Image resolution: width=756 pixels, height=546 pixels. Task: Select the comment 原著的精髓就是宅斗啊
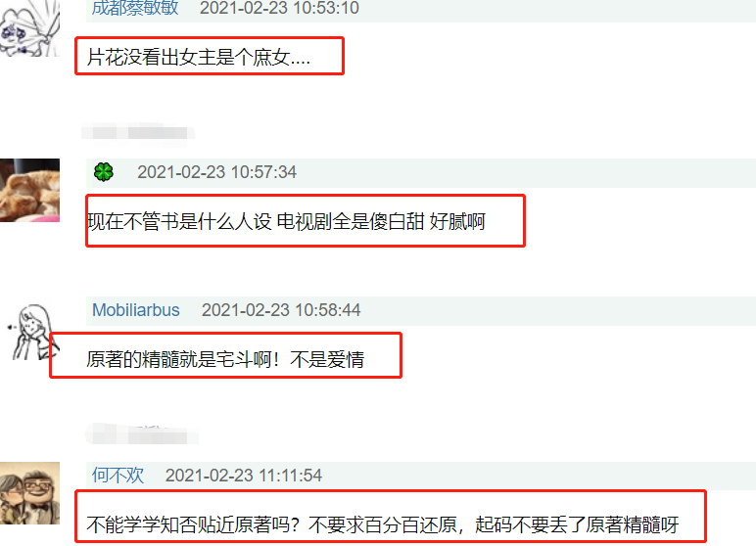pos(225,359)
